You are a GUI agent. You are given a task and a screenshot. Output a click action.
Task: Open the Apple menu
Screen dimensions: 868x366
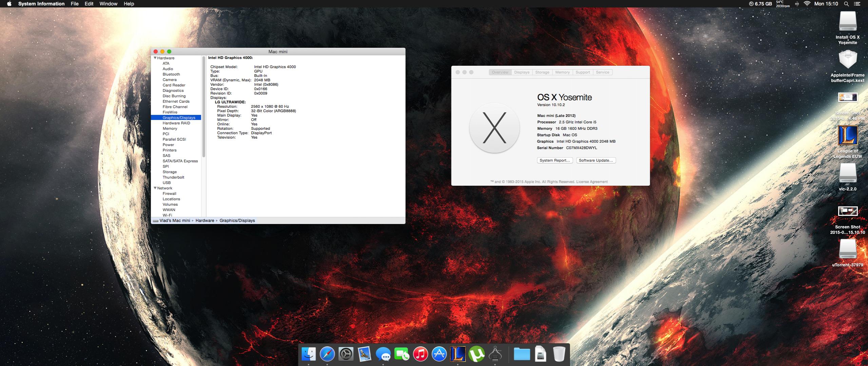(x=9, y=4)
